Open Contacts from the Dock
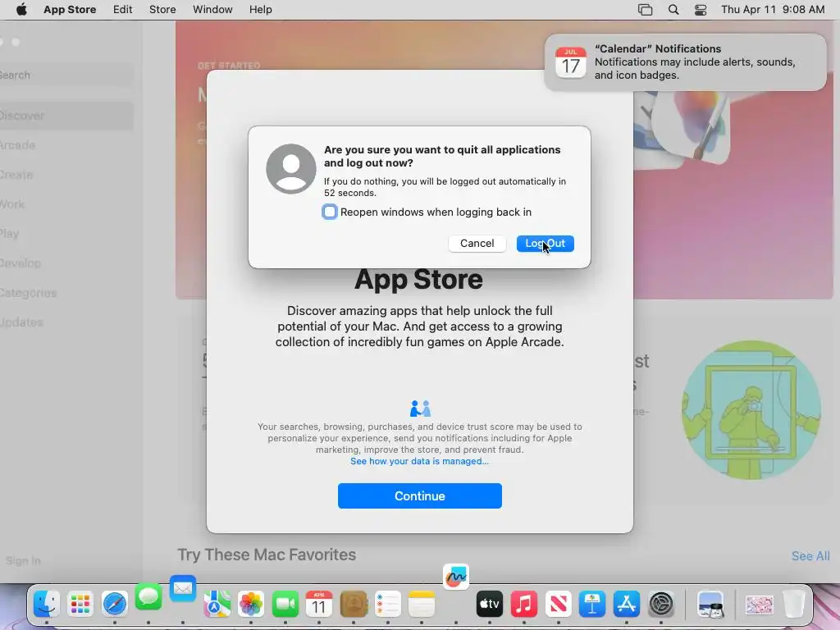The image size is (840, 630). [353, 605]
